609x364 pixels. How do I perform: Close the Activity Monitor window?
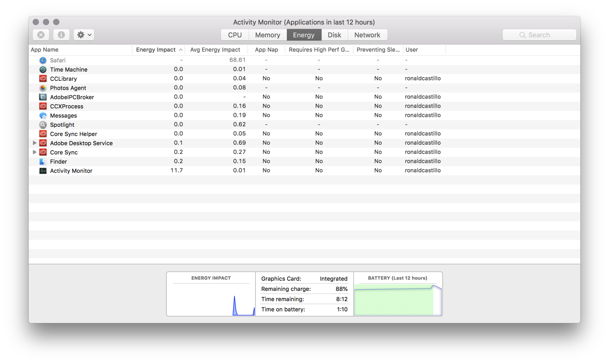click(x=36, y=22)
